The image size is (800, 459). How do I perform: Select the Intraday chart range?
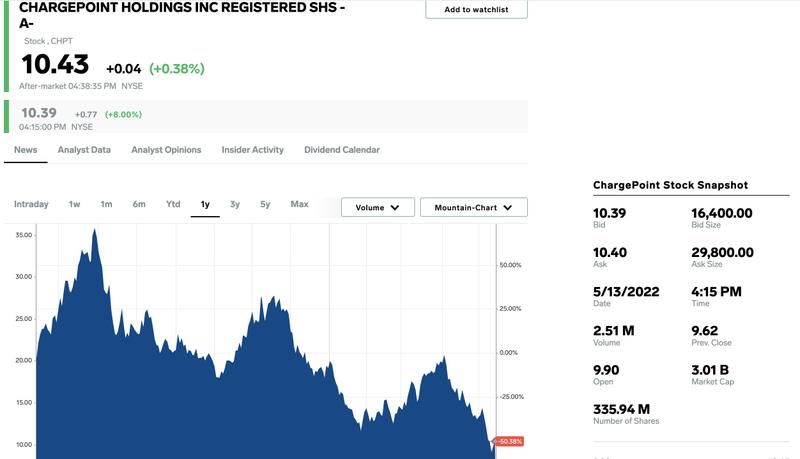[x=31, y=204]
